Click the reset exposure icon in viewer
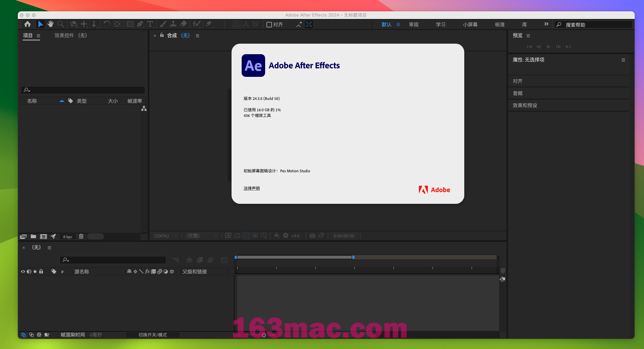This screenshot has height=349, width=644. [286, 236]
